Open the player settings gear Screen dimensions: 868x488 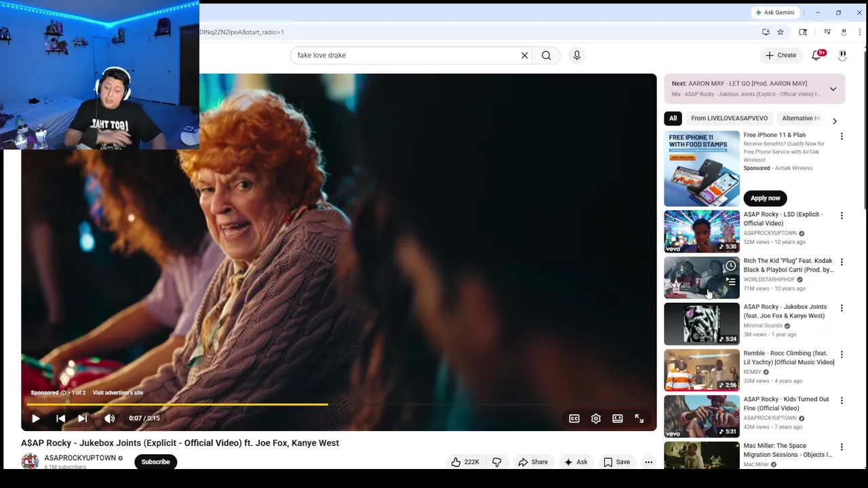pos(596,418)
